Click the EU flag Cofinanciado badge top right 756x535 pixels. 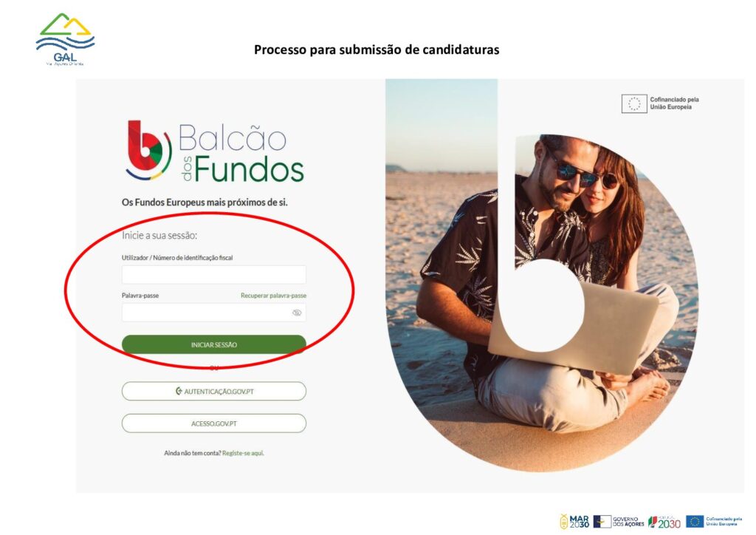coord(660,103)
